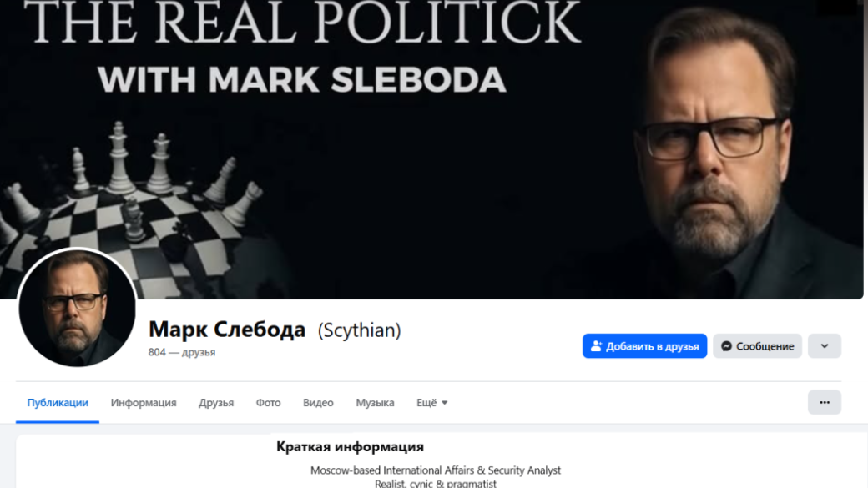Open the Видео tab

pyautogui.click(x=318, y=403)
